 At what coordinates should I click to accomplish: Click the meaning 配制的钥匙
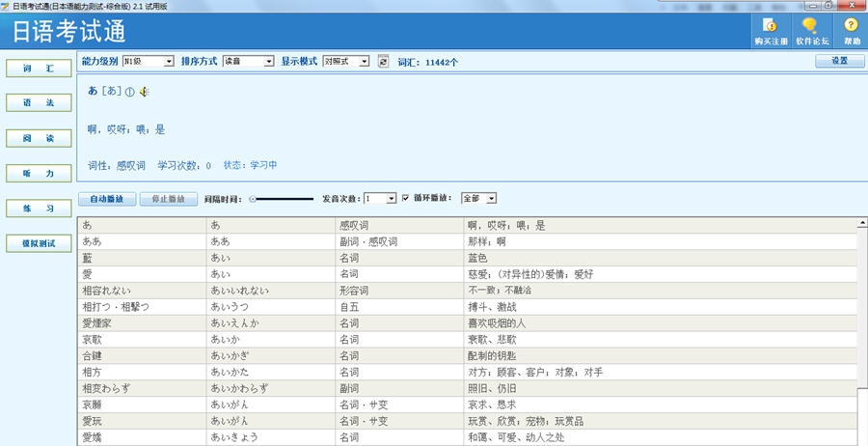pos(492,356)
